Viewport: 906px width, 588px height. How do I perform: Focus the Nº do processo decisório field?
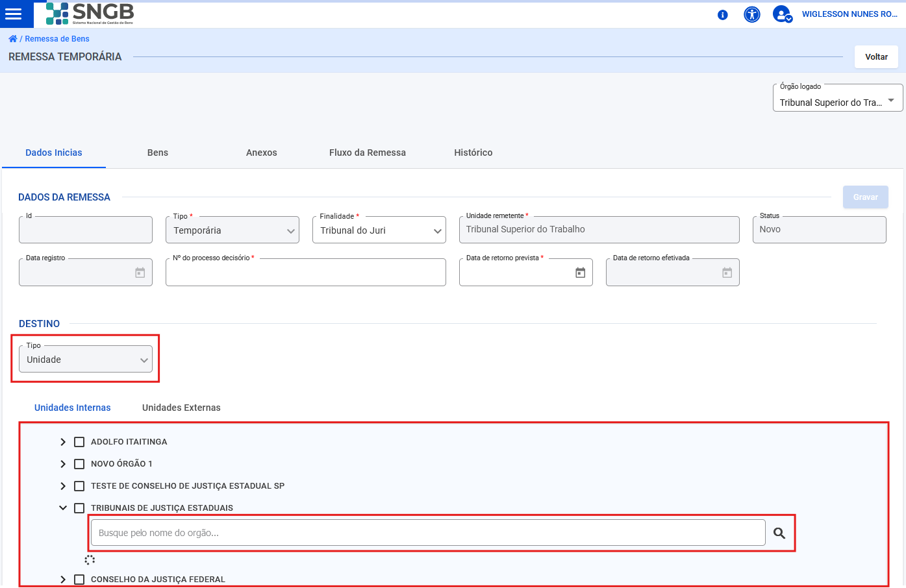pyautogui.click(x=306, y=272)
